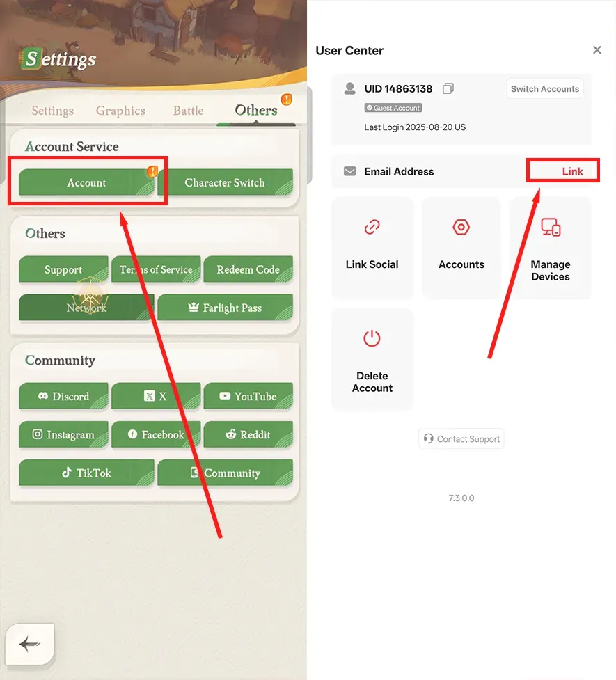
Task: Open Redeem Code
Action: tap(248, 269)
